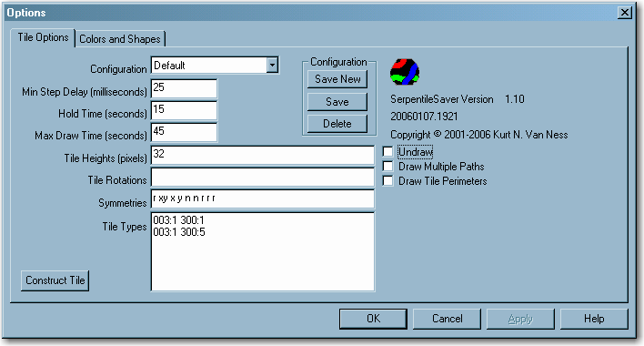Image resolution: width=644 pixels, height=346 pixels.
Task: Click the SerpentileSaver colorful tile logo icon
Action: [405, 72]
